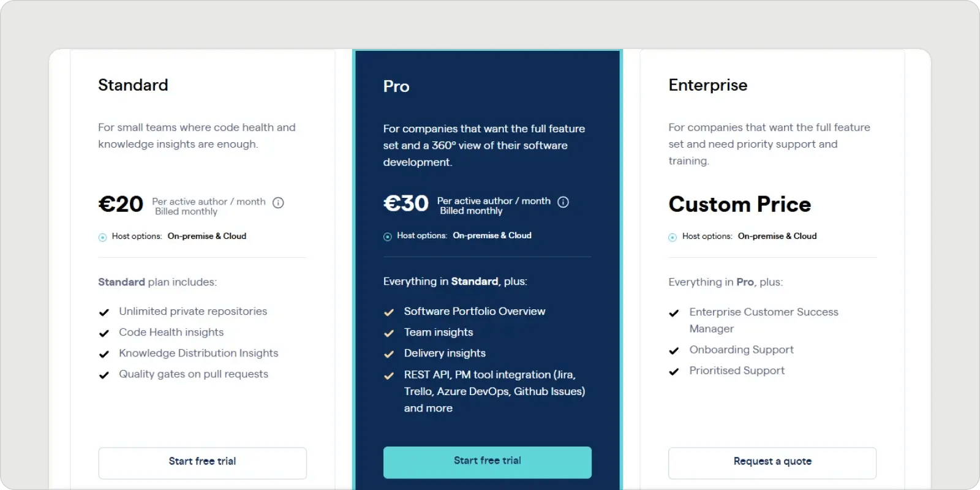
Task: Click 'On-premise & Cloud' in the Pro card
Action: click(x=492, y=235)
